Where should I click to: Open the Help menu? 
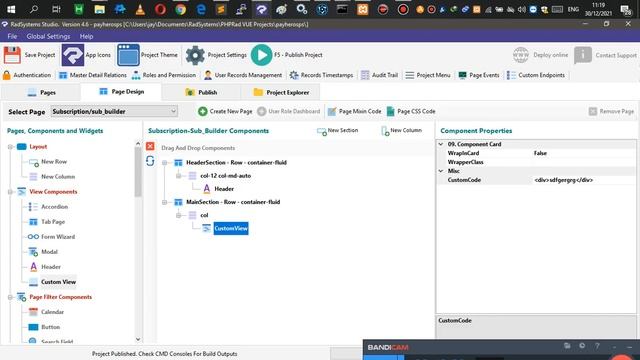click(86, 36)
